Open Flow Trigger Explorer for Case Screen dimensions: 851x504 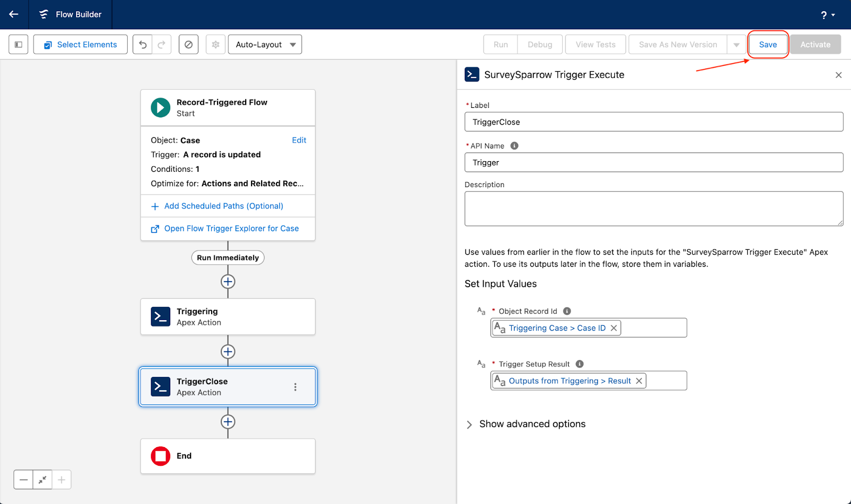(x=231, y=229)
